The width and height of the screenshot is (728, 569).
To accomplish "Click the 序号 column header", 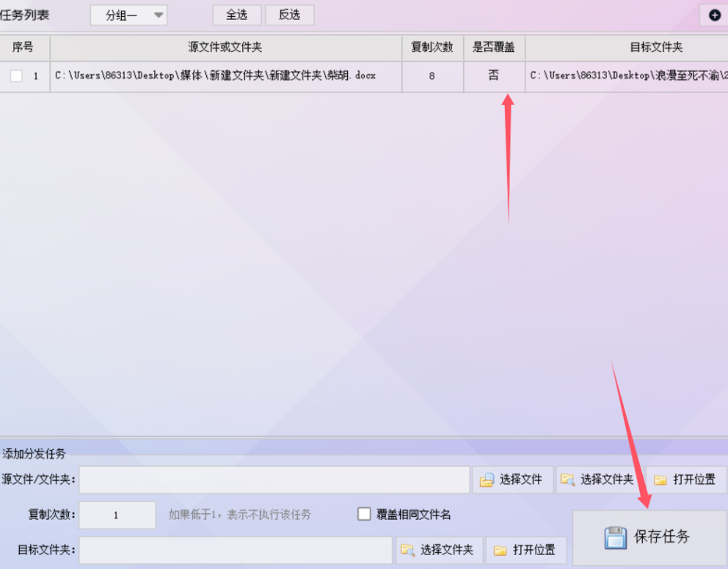I will coord(25,48).
